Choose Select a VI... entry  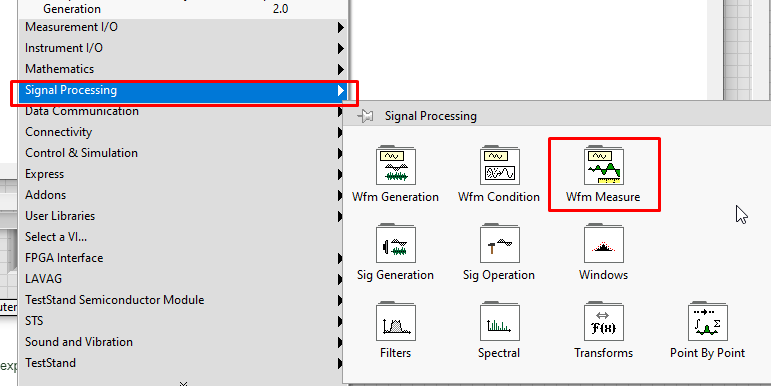[x=182, y=237]
